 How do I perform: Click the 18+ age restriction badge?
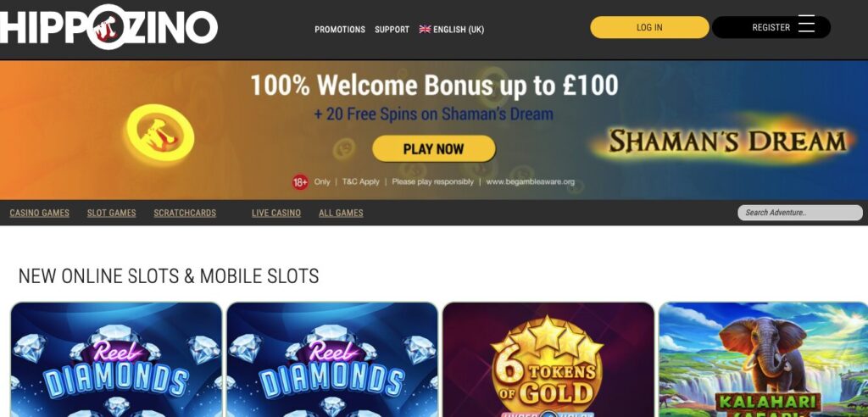click(x=300, y=182)
